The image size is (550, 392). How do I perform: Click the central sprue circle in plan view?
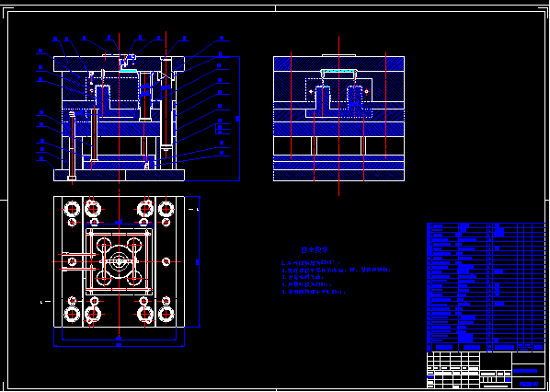click(120, 262)
